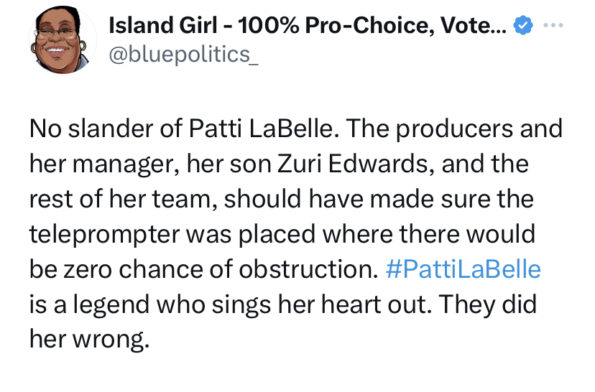Click the word "legend" in the tweet
Image resolution: width=595 pixels, height=392 pixels.
(x=111, y=305)
